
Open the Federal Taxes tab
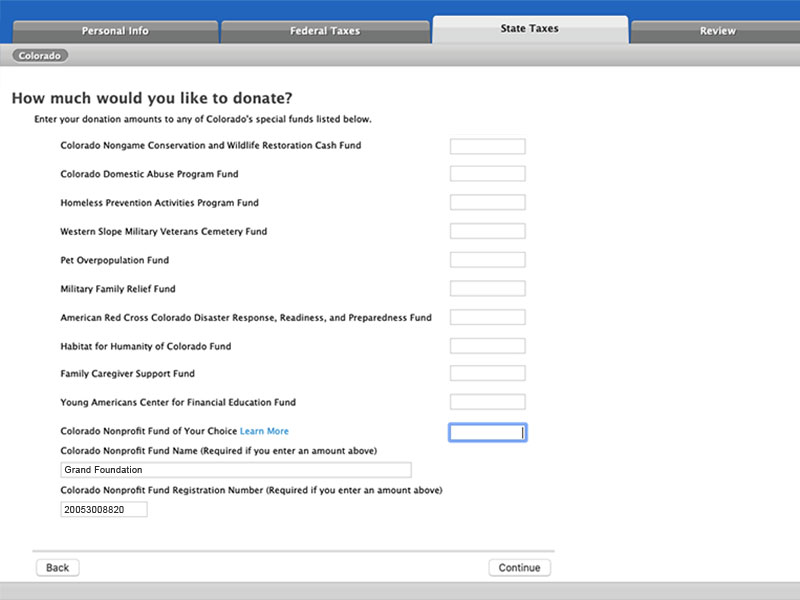(325, 31)
